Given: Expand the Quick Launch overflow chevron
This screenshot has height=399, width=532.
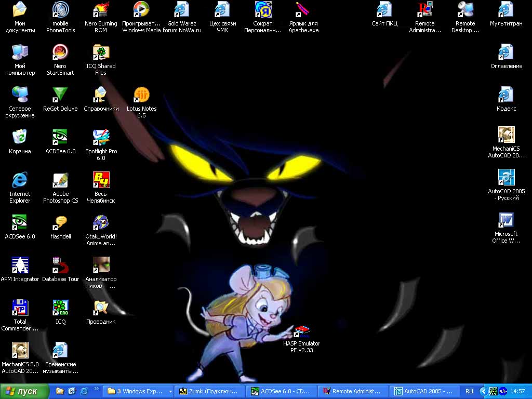Looking at the screenshot, I should pos(96,389).
